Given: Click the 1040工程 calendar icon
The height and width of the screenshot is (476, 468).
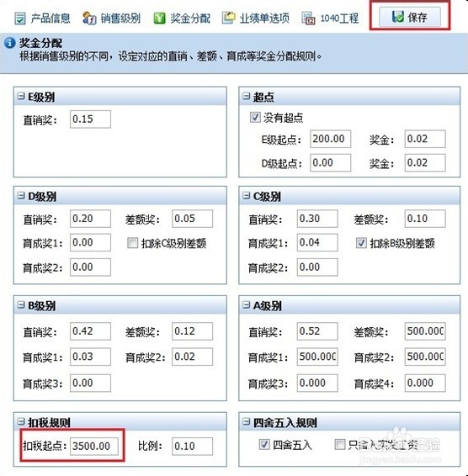Looking at the screenshot, I should pos(308,19).
